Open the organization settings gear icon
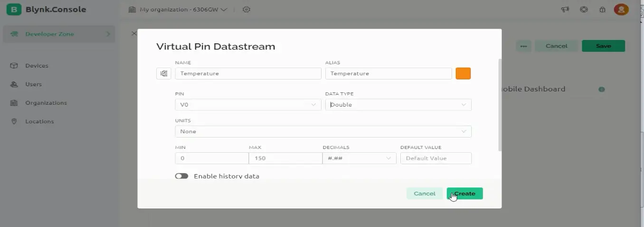Image resolution: width=644 pixels, height=227 pixels. [x=246, y=10]
